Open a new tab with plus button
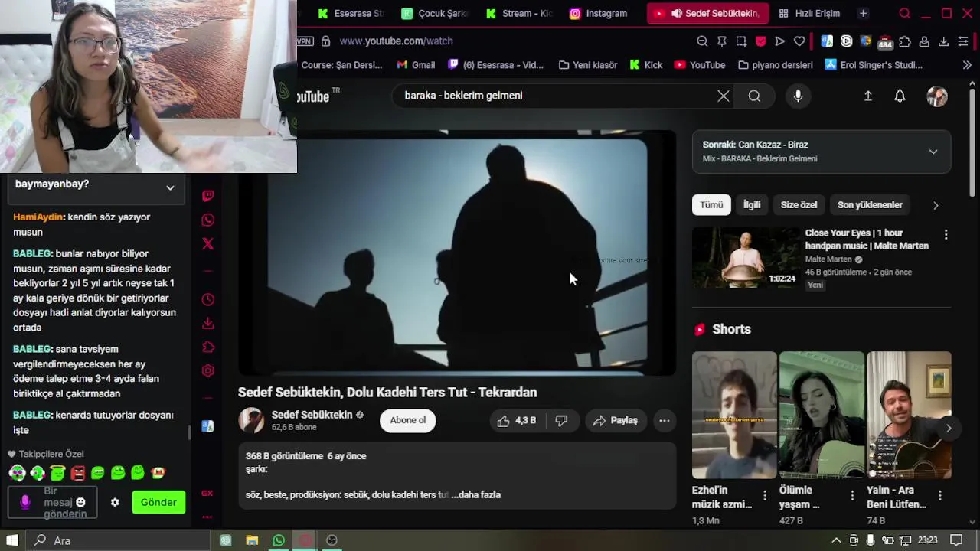Screen dimensions: 980x551 coord(863,13)
